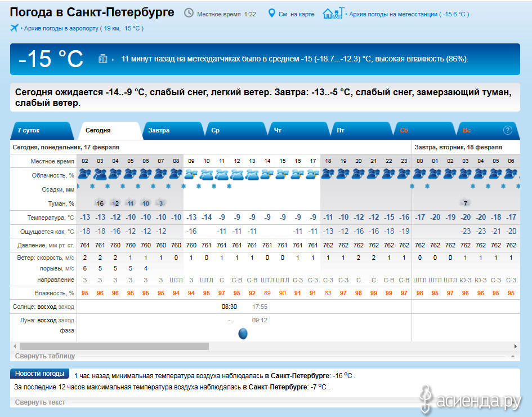Click the sunset time "17:55"

point(260,307)
